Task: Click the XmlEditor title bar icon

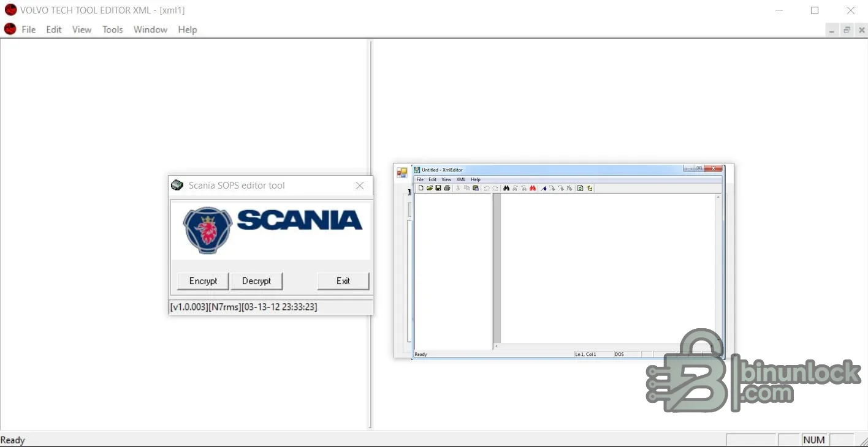Action: pos(417,170)
